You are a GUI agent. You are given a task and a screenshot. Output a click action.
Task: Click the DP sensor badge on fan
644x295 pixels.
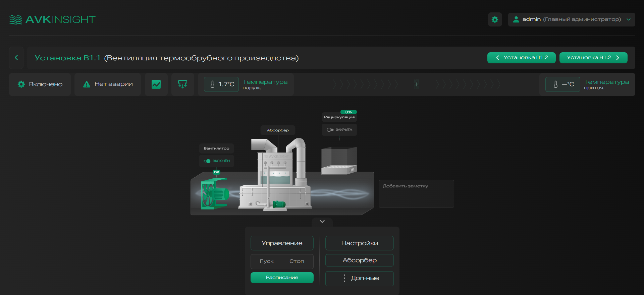(216, 172)
